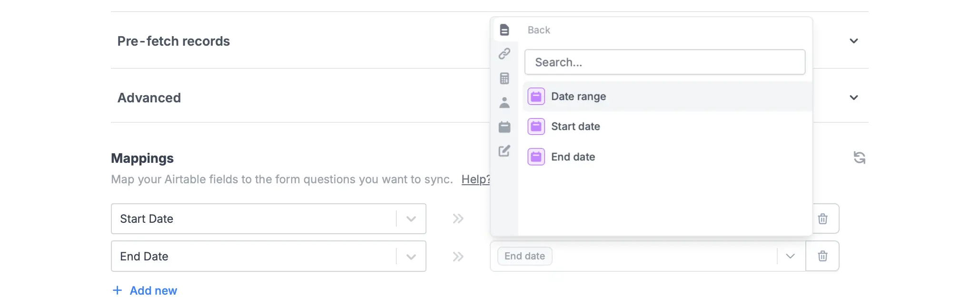Image resolution: width=980 pixels, height=308 pixels.
Task: Click the Advanced heading
Action: (149, 98)
